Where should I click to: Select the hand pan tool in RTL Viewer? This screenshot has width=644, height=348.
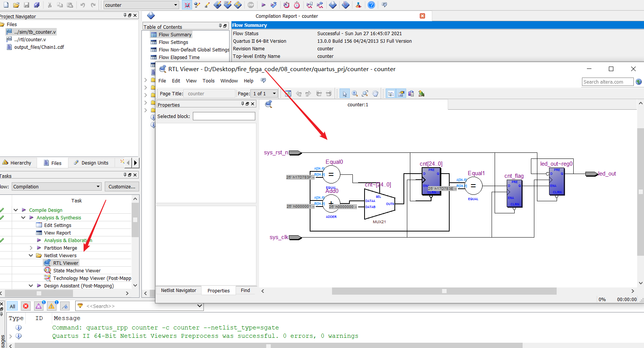(375, 93)
